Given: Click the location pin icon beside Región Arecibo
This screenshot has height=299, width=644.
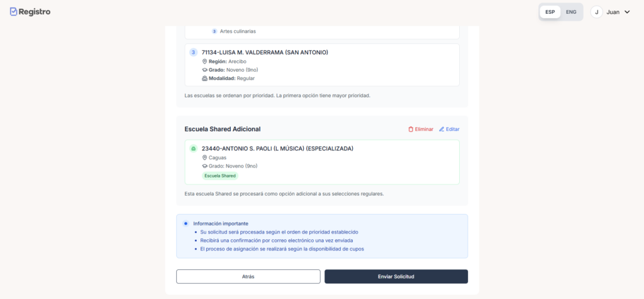Looking at the screenshot, I should pyautogui.click(x=204, y=62).
